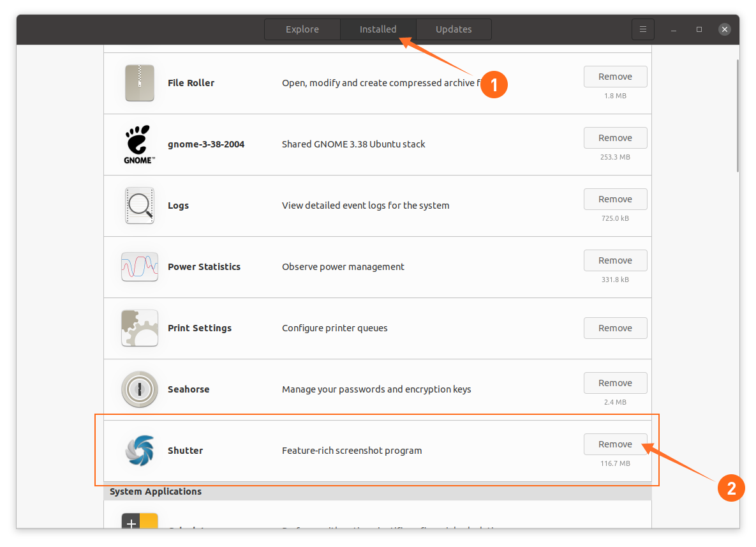Switch to the Explore tab
The height and width of the screenshot is (547, 756).
[302, 29]
